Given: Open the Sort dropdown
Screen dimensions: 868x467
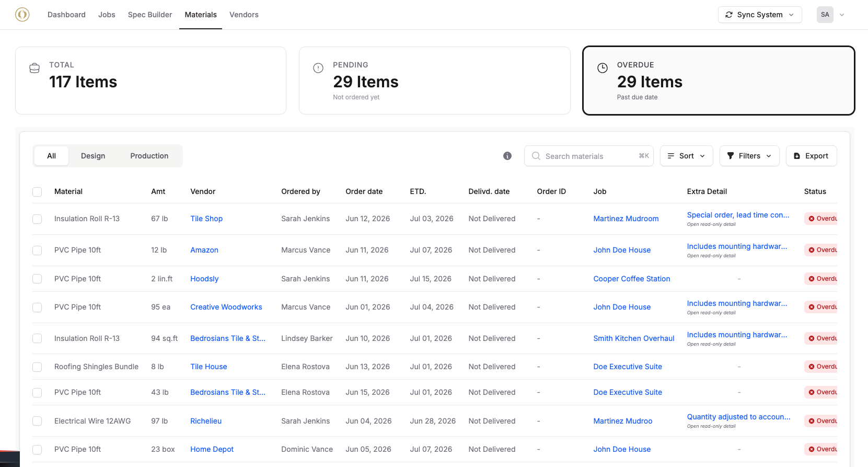Looking at the screenshot, I should pyautogui.click(x=687, y=156).
